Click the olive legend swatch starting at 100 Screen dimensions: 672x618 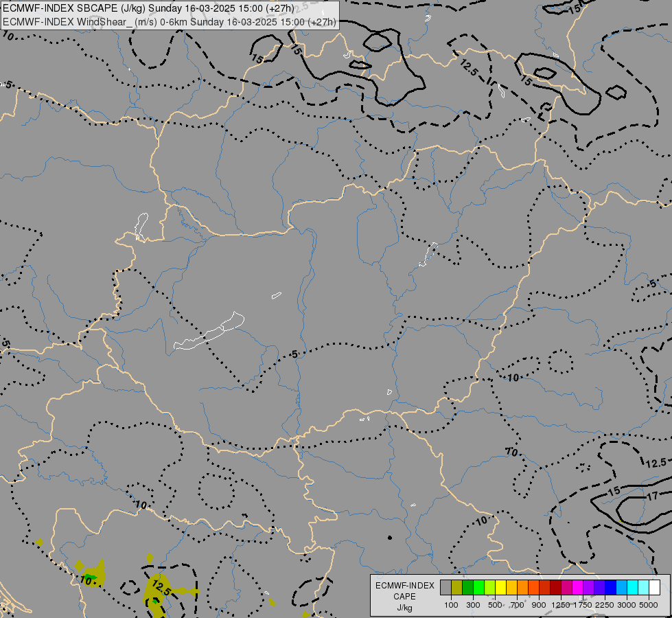(457, 588)
